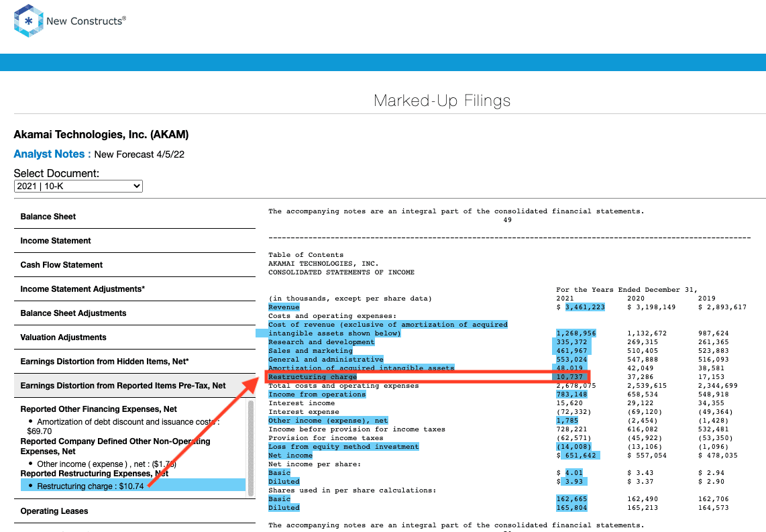
Task: Click highlighted value 651,642
Action: click(x=581, y=456)
